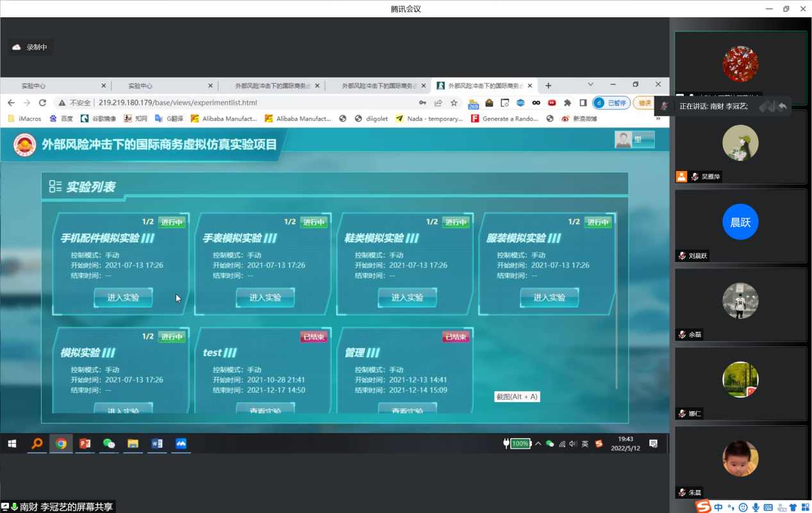Click the PowerPoint icon in taskbar

coord(85,443)
